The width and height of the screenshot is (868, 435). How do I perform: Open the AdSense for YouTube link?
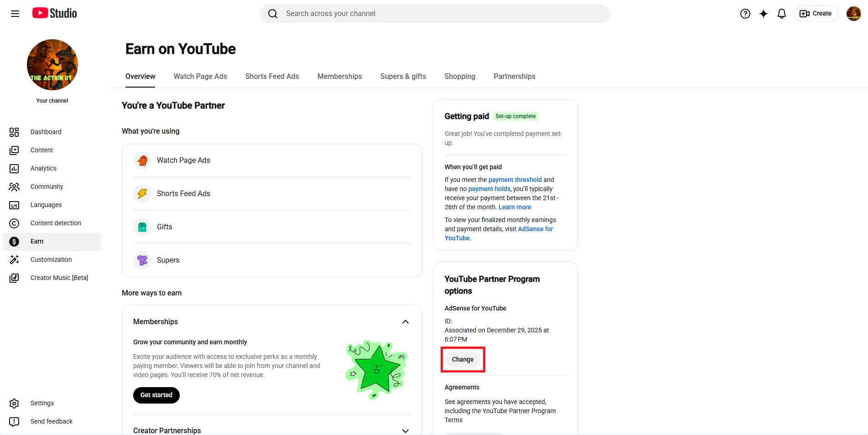[499, 233]
